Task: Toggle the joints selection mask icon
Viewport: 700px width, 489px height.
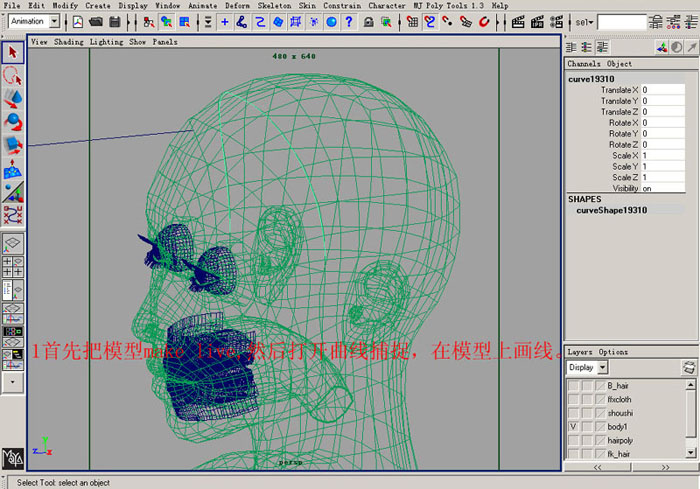Action: pyautogui.click(x=242, y=22)
